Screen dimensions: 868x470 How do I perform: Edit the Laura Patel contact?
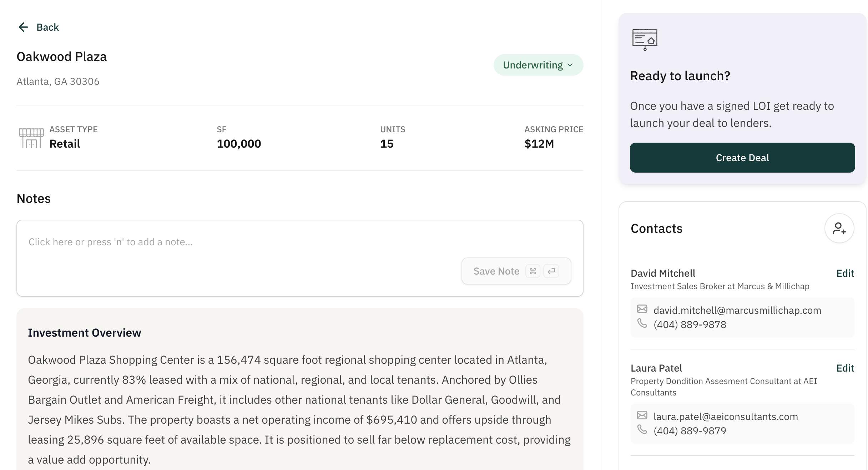click(x=845, y=368)
